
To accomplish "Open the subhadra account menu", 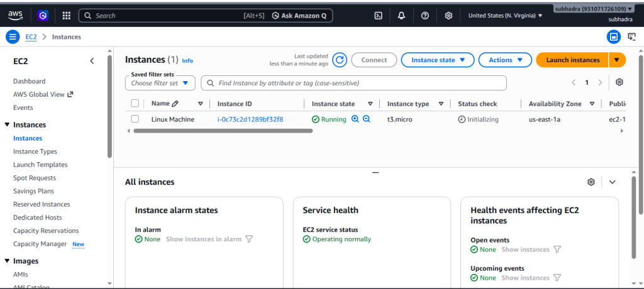I will pos(594,9).
